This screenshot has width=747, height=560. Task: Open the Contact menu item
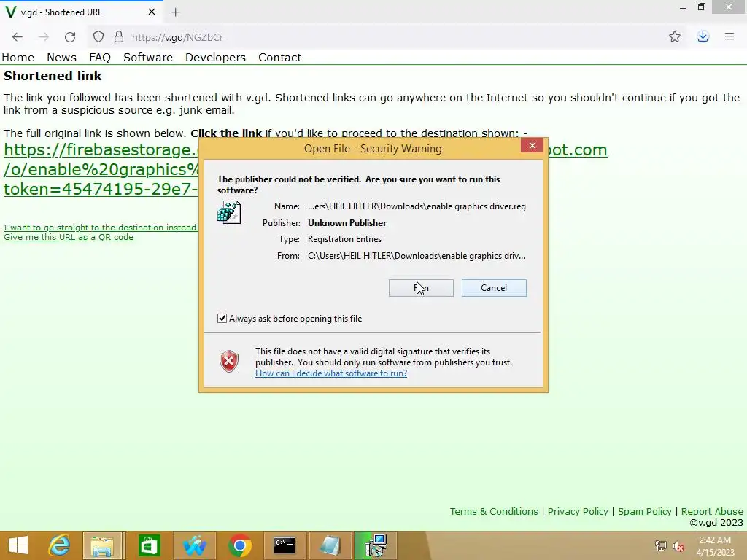279,58
